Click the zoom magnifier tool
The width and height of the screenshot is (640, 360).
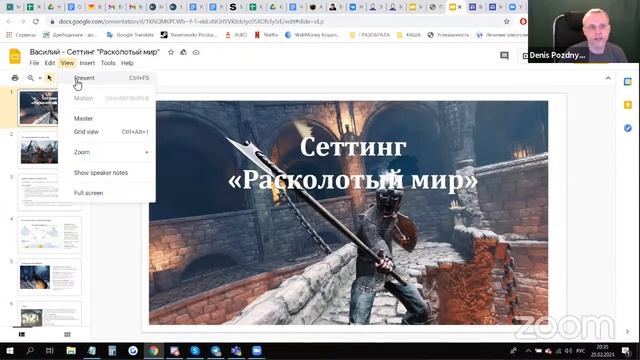pyautogui.click(x=31, y=78)
